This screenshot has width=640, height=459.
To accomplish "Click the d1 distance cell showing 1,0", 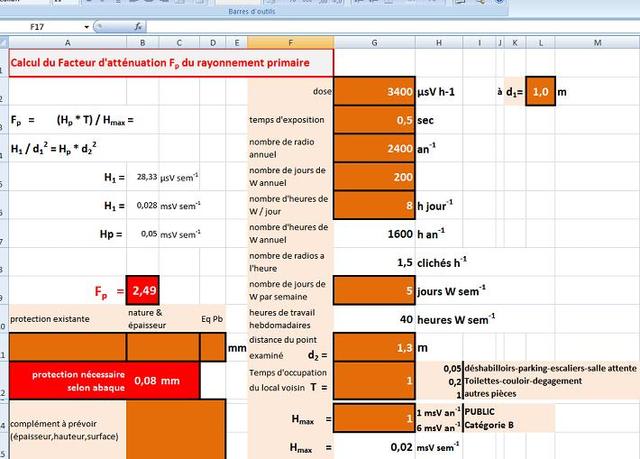I will click(540, 91).
